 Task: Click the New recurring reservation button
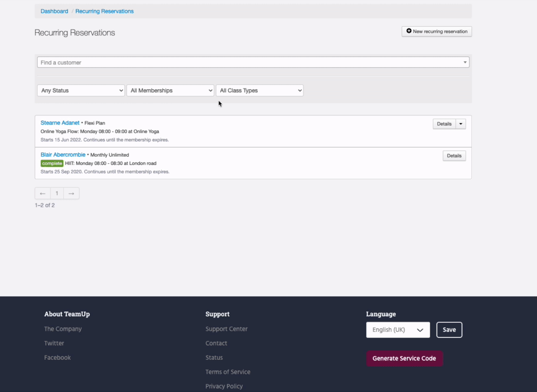(437, 32)
